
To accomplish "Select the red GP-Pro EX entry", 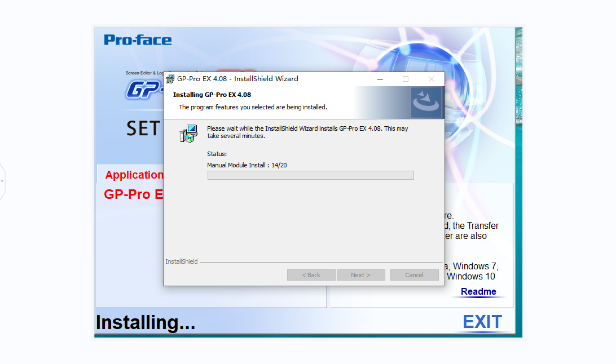I will [x=133, y=194].
